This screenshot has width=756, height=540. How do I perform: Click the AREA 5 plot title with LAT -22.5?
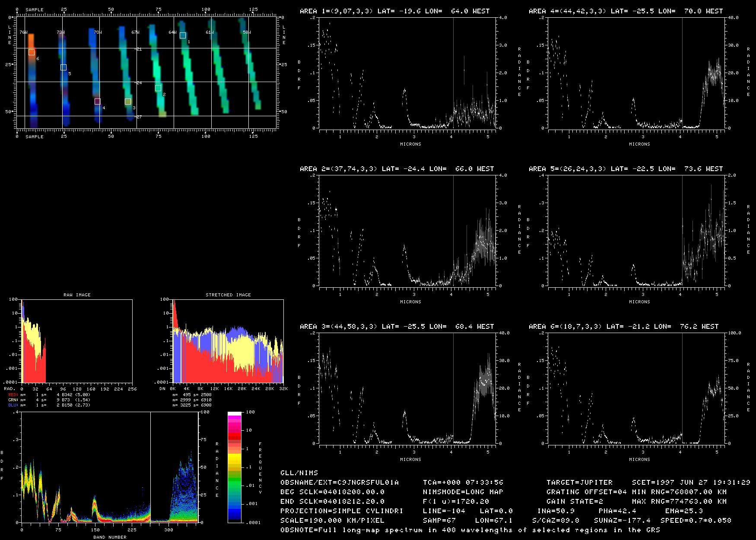pos(626,169)
